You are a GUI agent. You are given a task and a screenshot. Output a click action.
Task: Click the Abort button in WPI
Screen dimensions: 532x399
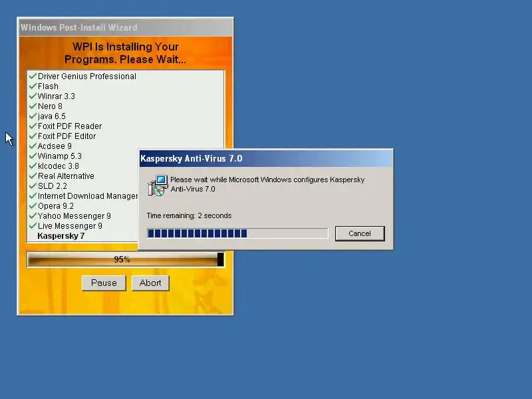coord(150,283)
